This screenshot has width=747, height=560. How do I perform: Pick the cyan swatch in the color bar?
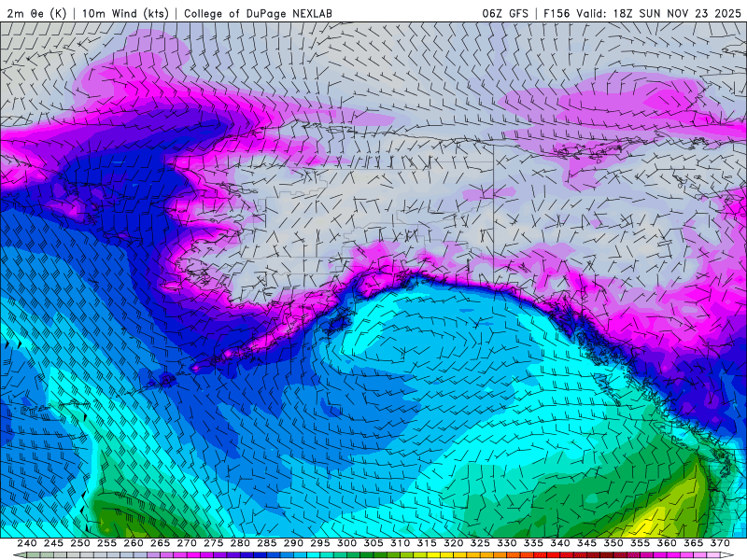[x=314, y=554]
